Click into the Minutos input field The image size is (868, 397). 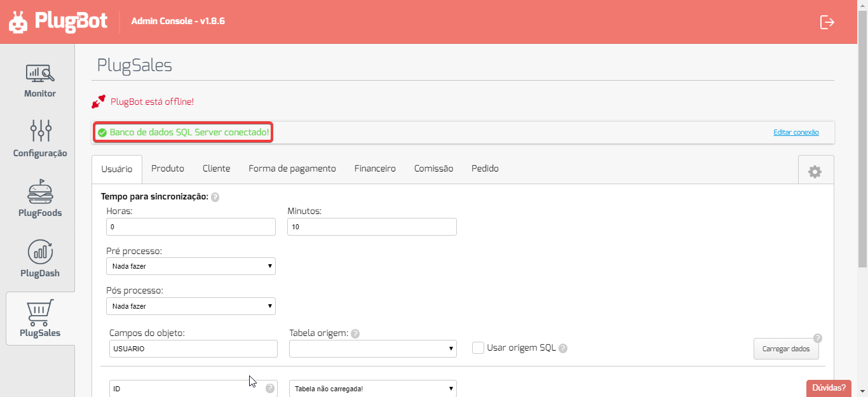click(372, 227)
